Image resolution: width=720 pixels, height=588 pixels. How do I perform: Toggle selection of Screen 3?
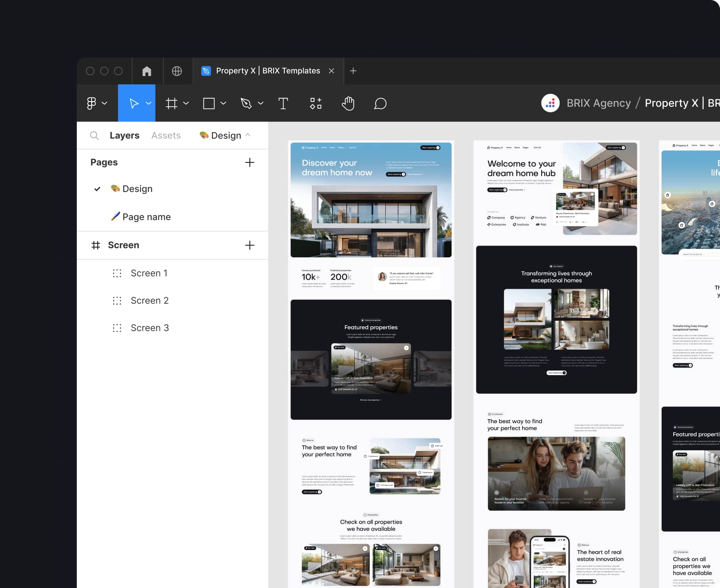(x=150, y=328)
